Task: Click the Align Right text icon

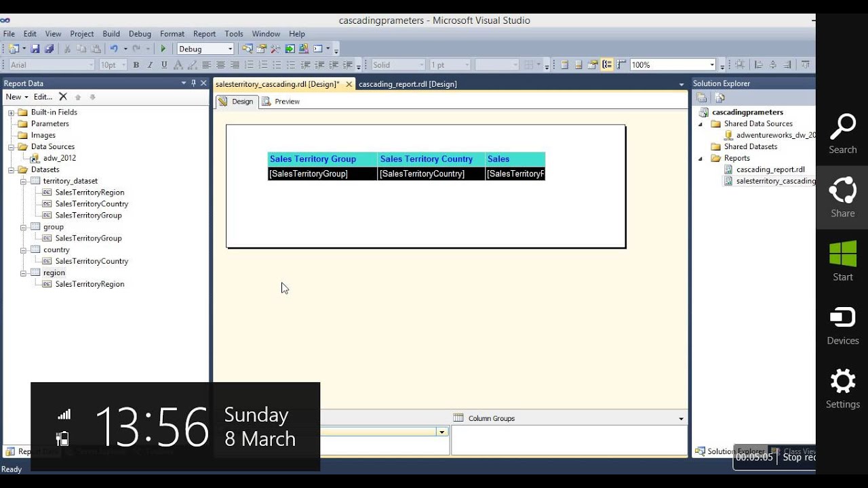Action: pyautogui.click(x=235, y=65)
